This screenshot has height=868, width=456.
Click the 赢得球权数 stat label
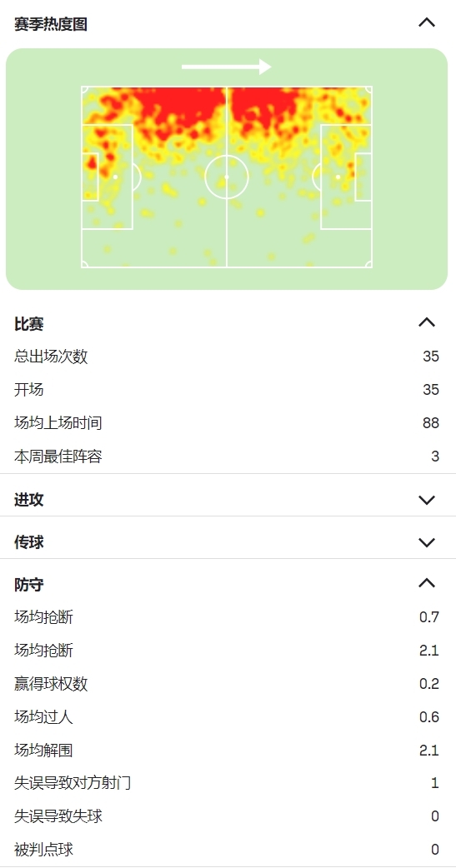tap(50, 684)
